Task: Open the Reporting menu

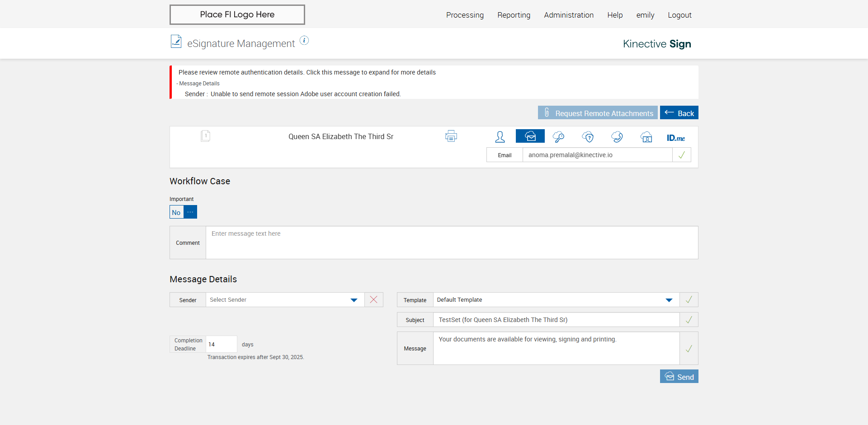Action: click(x=514, y=15)
